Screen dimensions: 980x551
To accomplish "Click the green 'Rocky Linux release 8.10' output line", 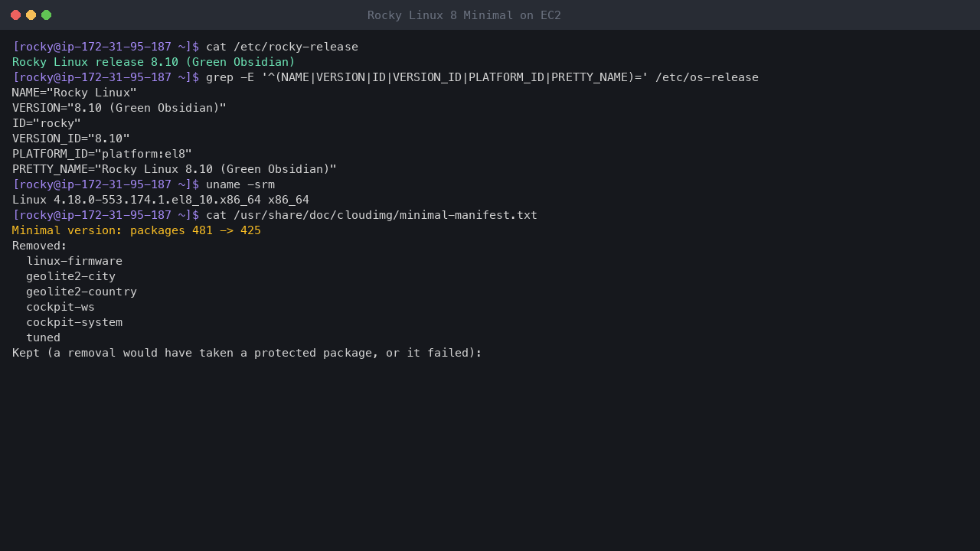I will [154, 62].
